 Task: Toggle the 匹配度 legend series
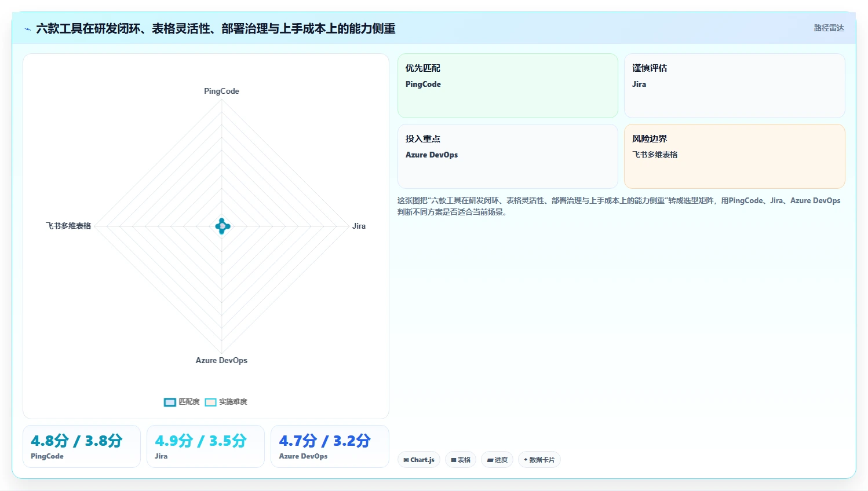click(x=181, y=402)
